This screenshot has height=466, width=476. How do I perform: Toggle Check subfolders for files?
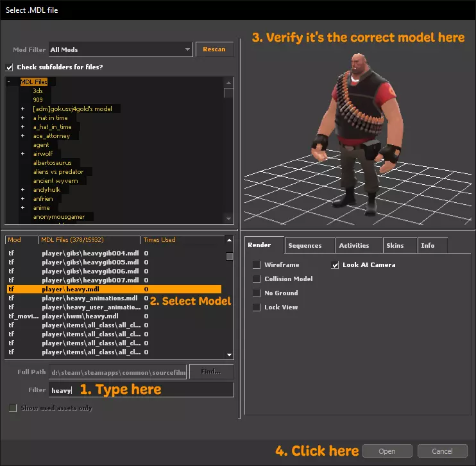[9, 67]
